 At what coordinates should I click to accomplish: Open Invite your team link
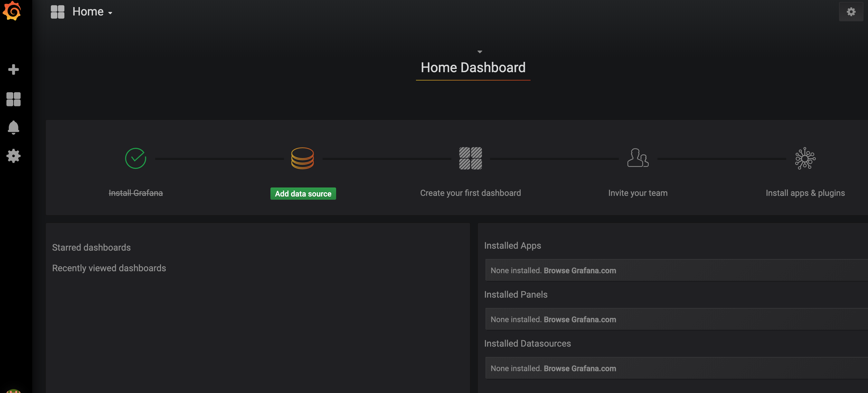coord(637,193)
